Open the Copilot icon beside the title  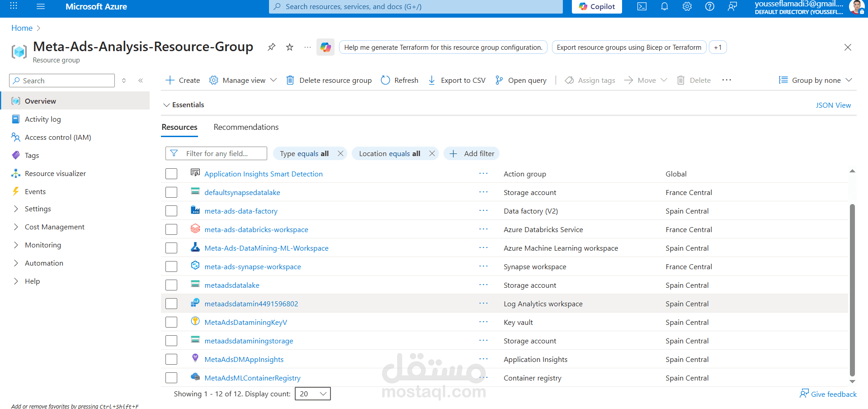coord(325,47)
